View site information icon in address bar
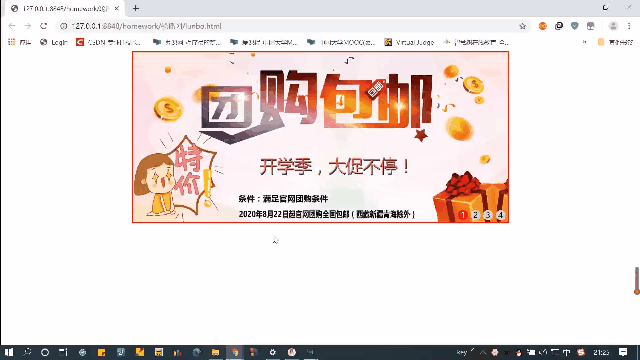640x360 pixels. coord(63,26)
